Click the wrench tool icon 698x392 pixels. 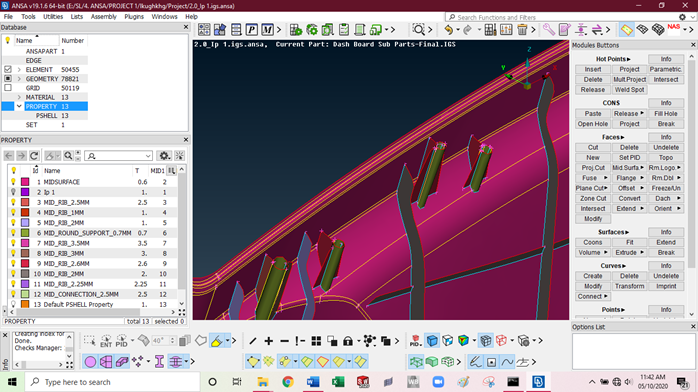[x=548, y=30]
